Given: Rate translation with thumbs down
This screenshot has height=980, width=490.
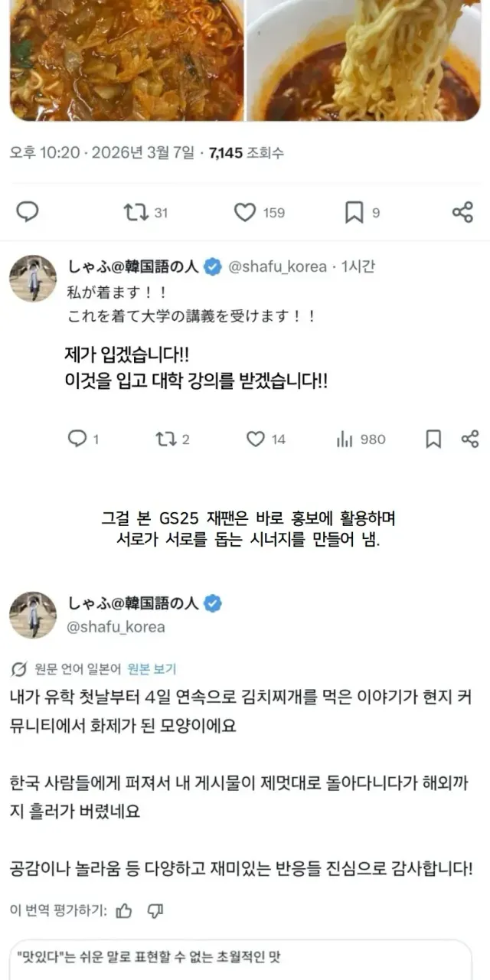Looking at the screenshot, I should click(155, 910).
